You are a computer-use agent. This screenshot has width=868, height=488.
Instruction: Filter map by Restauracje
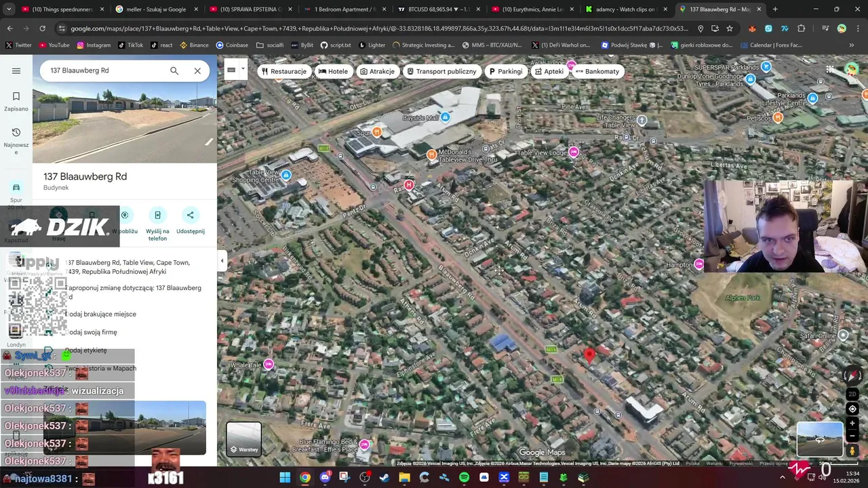tap(283, 71)
